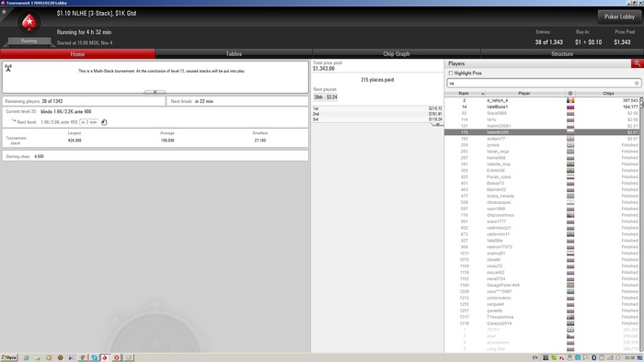Open the Structure tab
Image resolution: width=644 pixels, height=362 pixels.
tap(562, 53)
